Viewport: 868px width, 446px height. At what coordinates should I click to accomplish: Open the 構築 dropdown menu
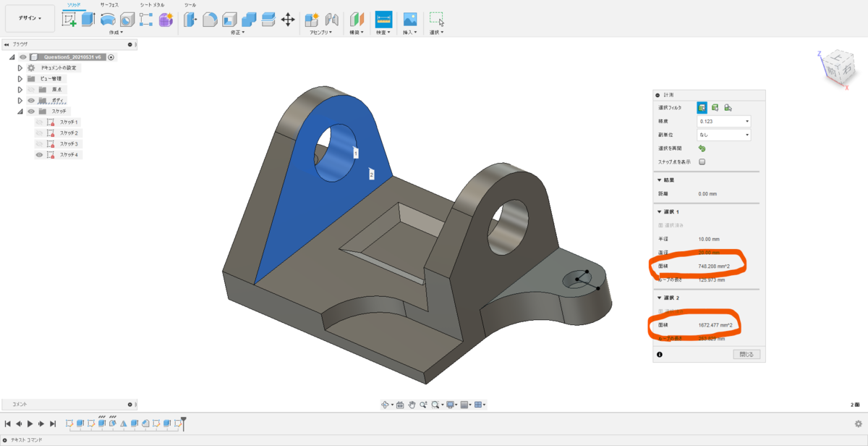tap(357, 33)
